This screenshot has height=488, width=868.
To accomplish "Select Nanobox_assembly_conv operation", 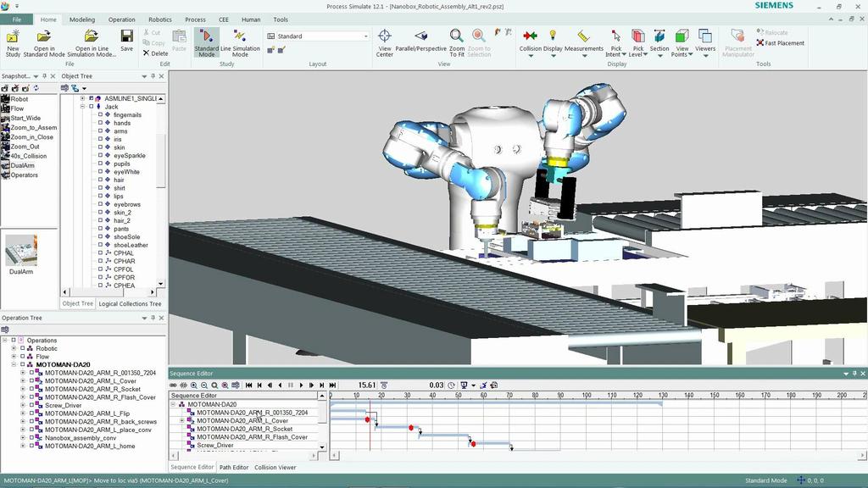I will click(81, 438).
